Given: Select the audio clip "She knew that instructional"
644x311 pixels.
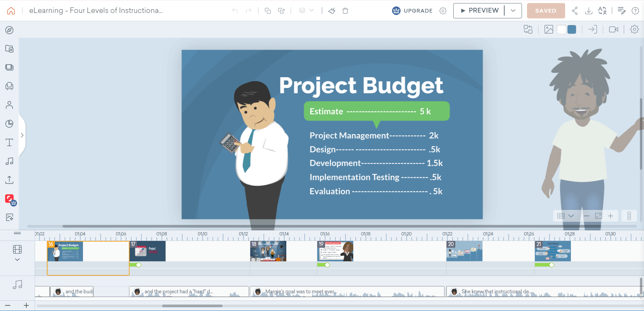Looking at the screenshot, I should (x=545, y=292).
